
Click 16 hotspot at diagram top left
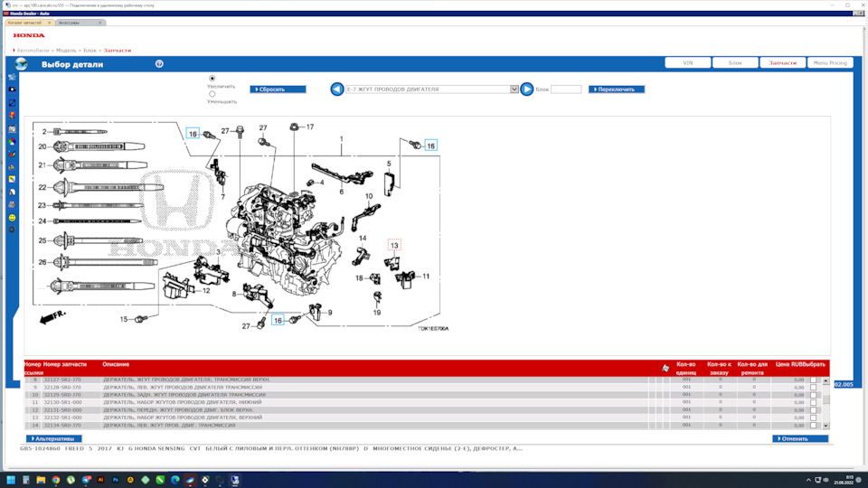point(193,134)
